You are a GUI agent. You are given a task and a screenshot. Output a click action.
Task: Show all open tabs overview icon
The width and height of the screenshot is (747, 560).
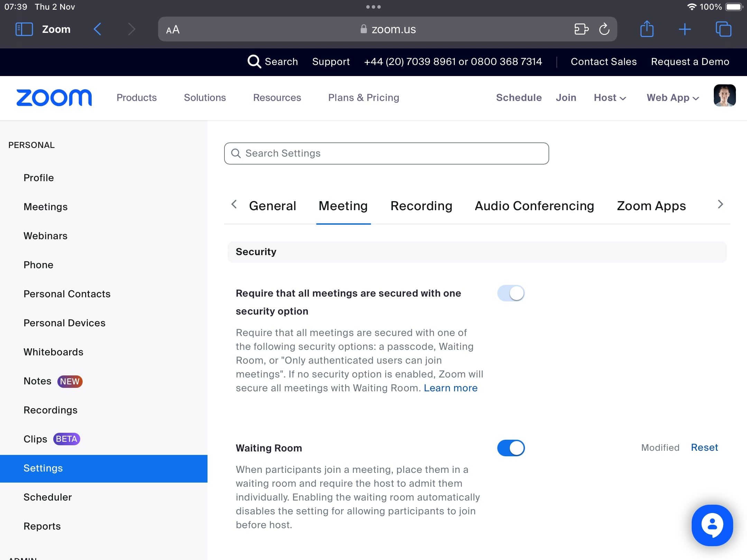723,29
